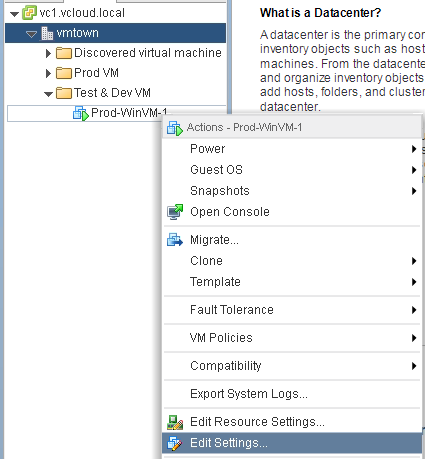The width and height of the screenshot is (425, 459).
Task: Click the Edit Settings pencil icon
Action: 175,443
